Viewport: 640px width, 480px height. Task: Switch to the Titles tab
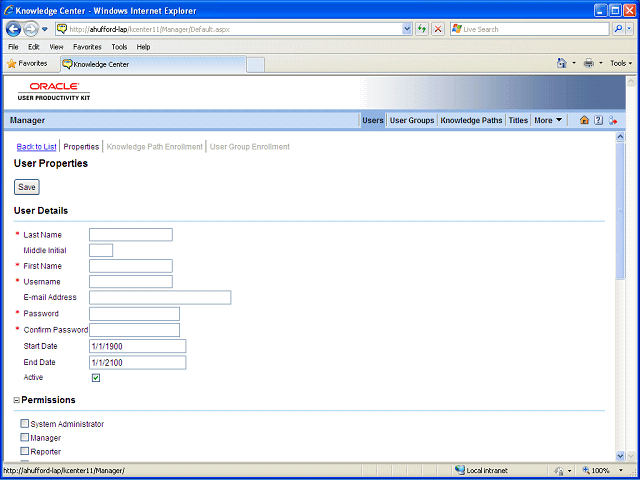tap(518, 120)
